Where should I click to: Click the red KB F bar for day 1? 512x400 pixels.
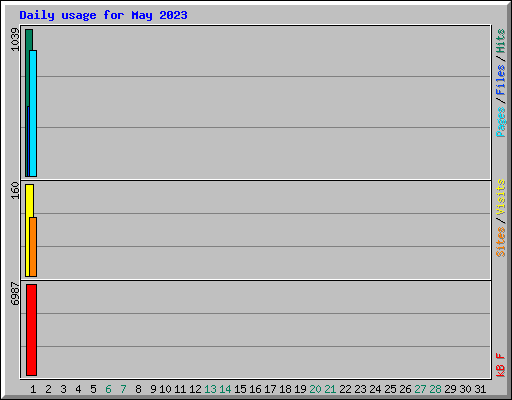(31, 330)
